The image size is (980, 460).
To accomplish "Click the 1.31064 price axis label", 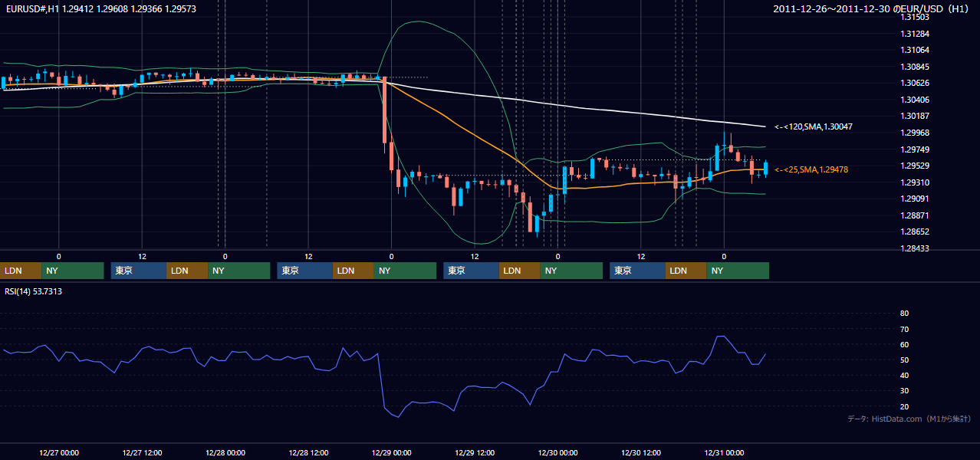I will 915,50.
